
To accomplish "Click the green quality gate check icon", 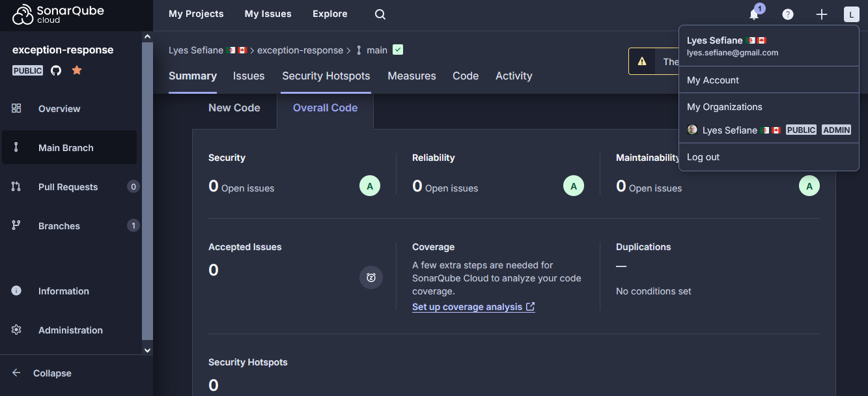I will point(398,49).
